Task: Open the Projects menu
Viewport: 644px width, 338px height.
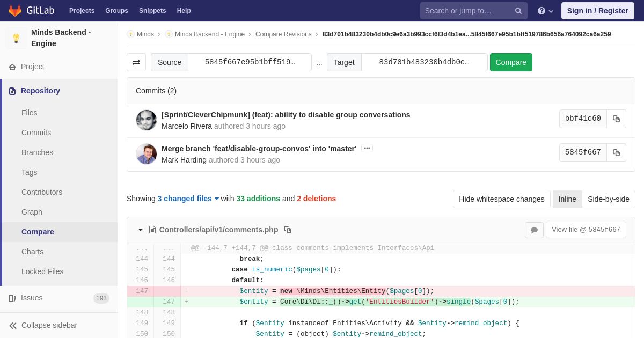Action: click(x=82, y=11)
